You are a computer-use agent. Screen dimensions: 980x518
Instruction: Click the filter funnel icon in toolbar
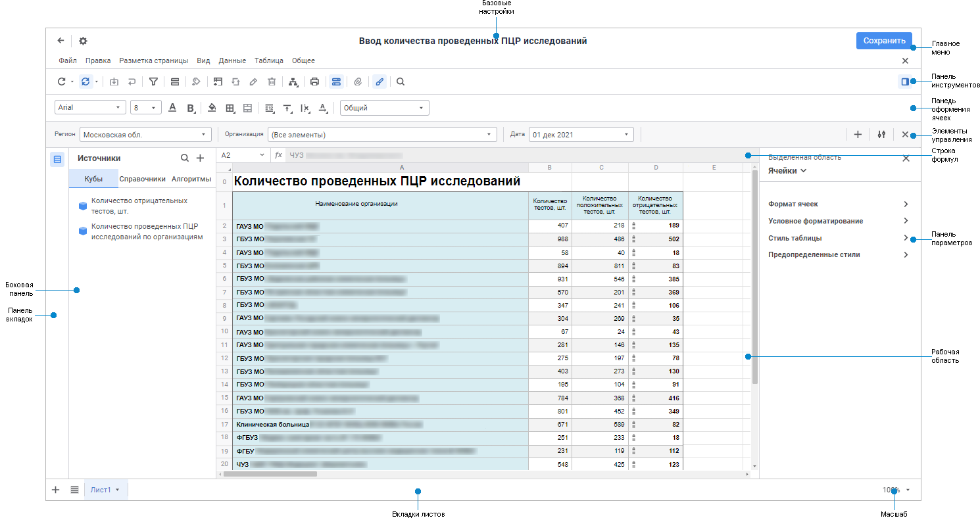pos(153,82)
